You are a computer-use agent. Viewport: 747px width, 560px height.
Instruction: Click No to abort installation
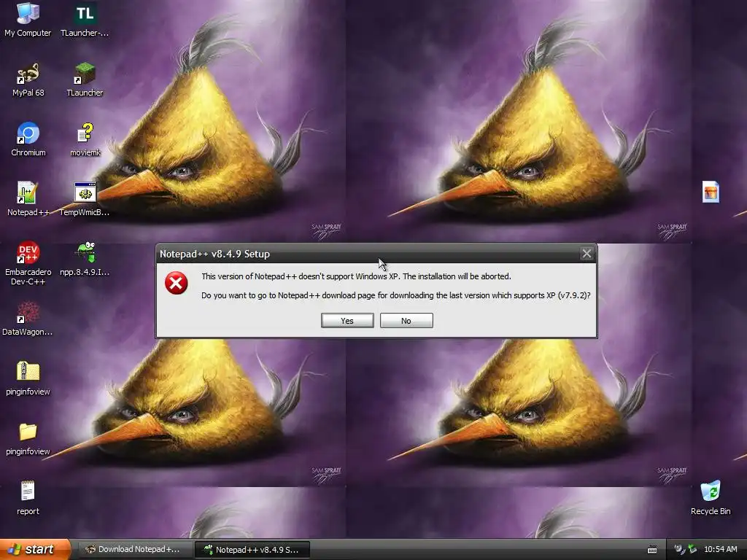(406, 321)
